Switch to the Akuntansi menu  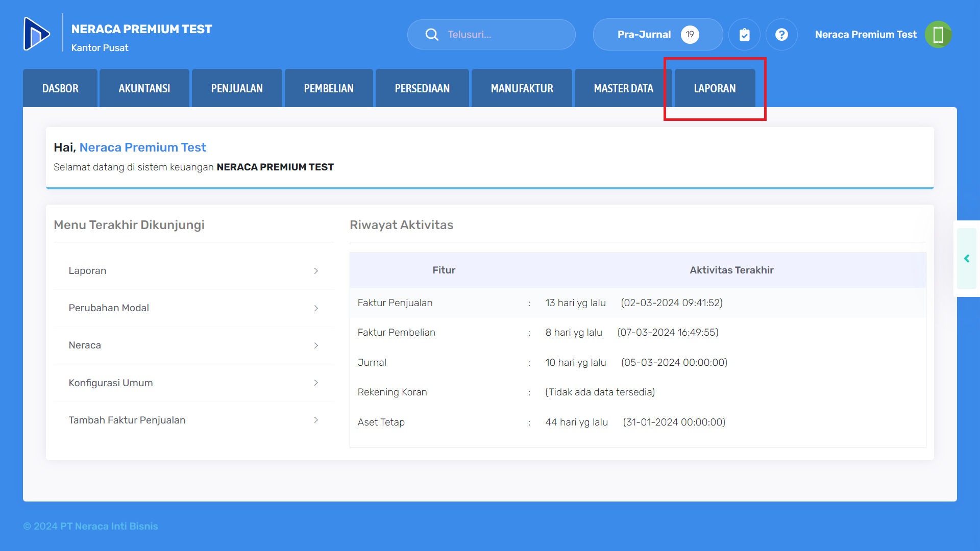pyautogui.click(x=144, y=88)
